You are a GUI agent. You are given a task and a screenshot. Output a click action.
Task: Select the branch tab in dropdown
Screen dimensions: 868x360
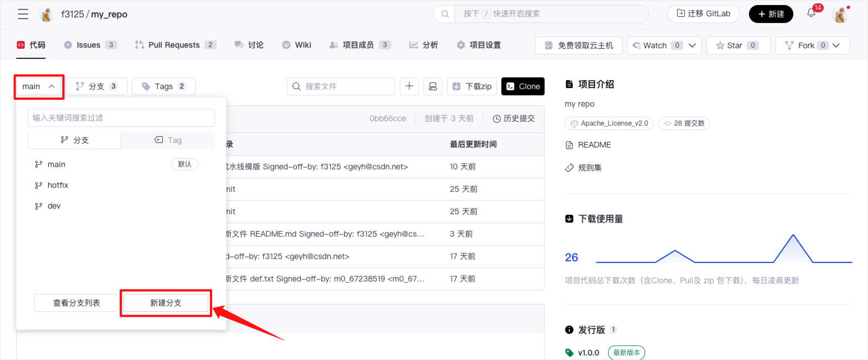point(74,140)
